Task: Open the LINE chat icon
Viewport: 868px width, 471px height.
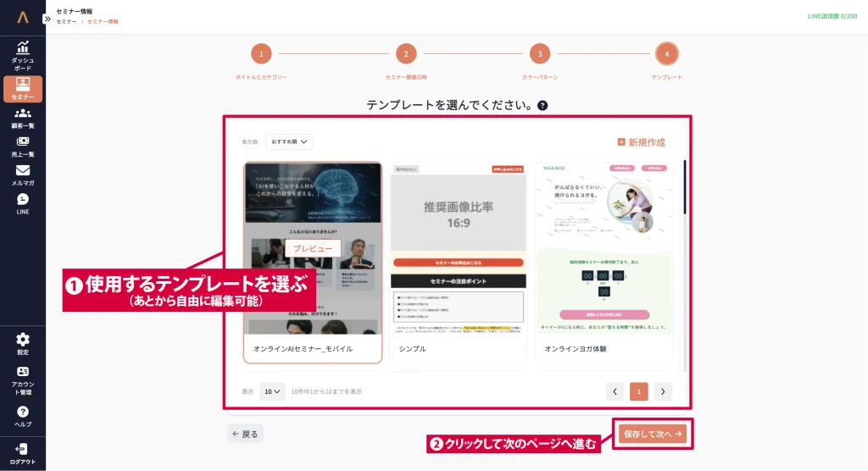Action: (23, 204)
